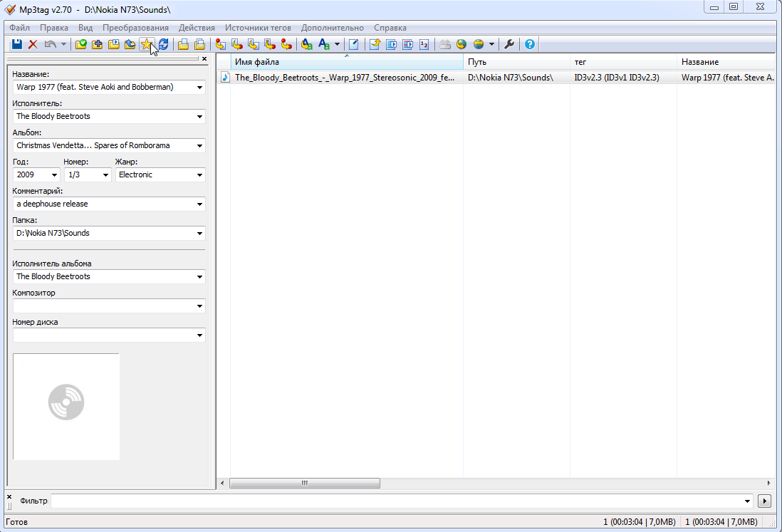Click the tag sources globe icon with arrows
This screenshot has height=532, width=782.
479,44
